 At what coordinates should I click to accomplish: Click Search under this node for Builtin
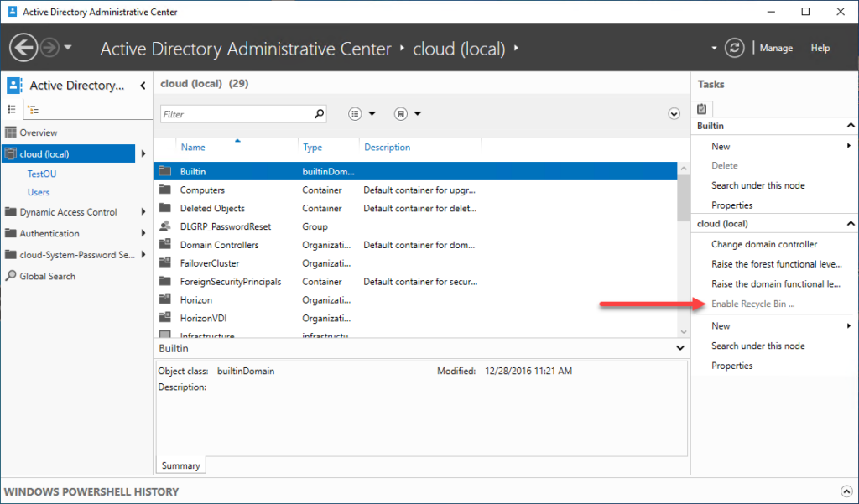click(758, 185)
